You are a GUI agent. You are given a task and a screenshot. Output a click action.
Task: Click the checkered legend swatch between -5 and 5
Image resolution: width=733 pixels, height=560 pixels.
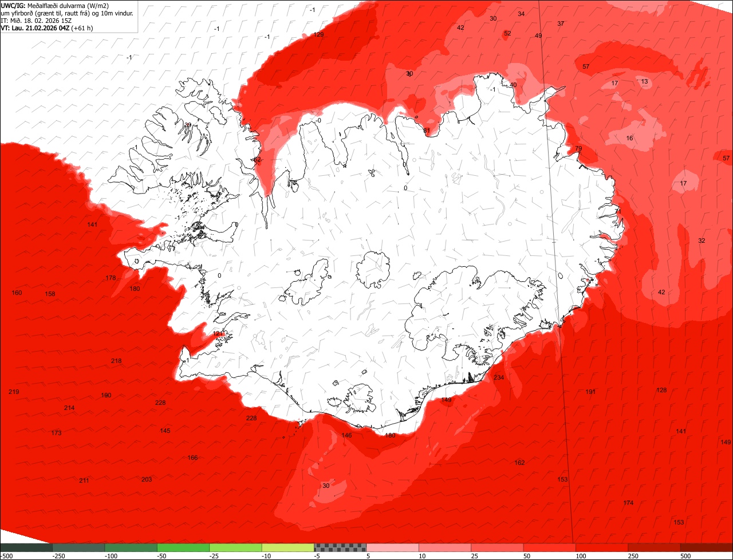point(340,547)
